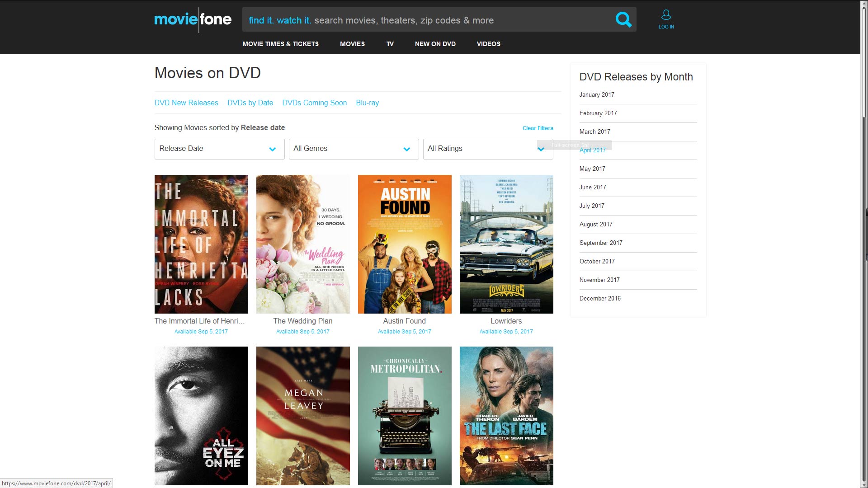The image size is (868, 488).
Task: Open the Chronically Metropolitan poster
Action: 405,416
